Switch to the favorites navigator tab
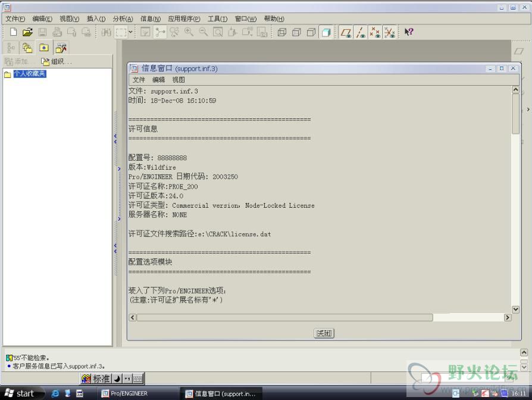Viewport: 532px width, 400px height. (44, 48)
